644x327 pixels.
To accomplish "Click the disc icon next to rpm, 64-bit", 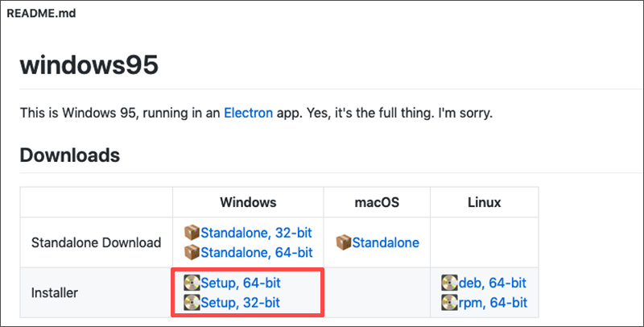I will coord(450,302).
